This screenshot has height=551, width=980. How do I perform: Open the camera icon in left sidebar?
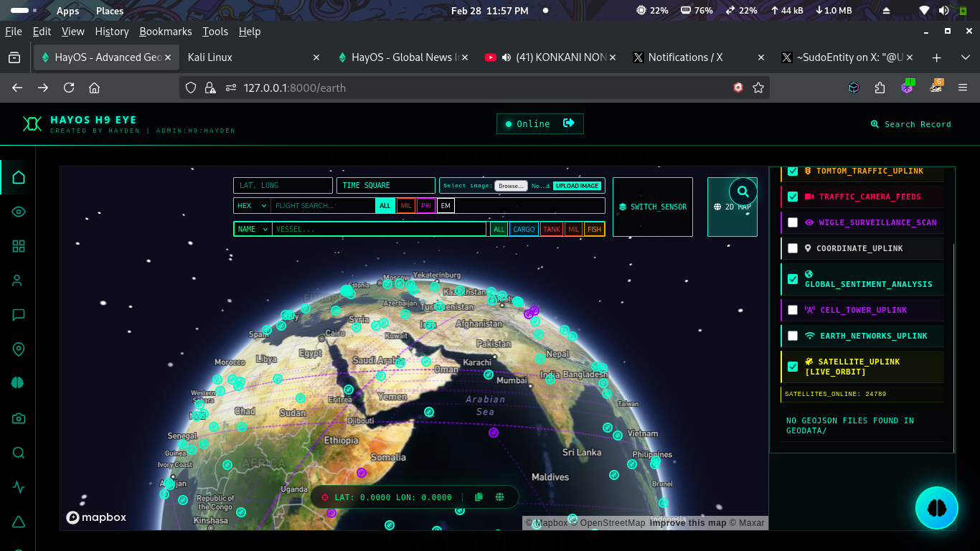19,418
